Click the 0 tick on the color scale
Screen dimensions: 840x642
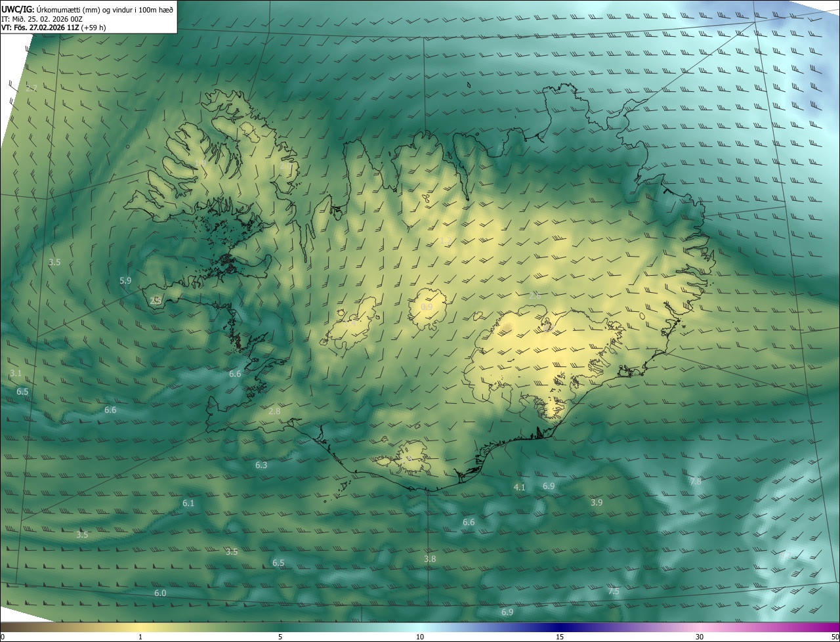[3, 637]
